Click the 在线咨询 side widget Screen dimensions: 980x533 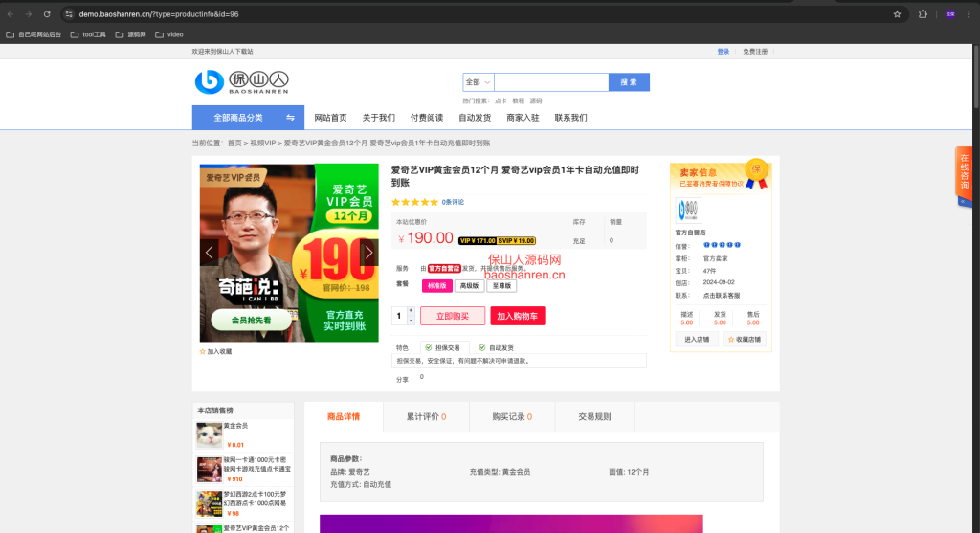[x=964, y=175]
